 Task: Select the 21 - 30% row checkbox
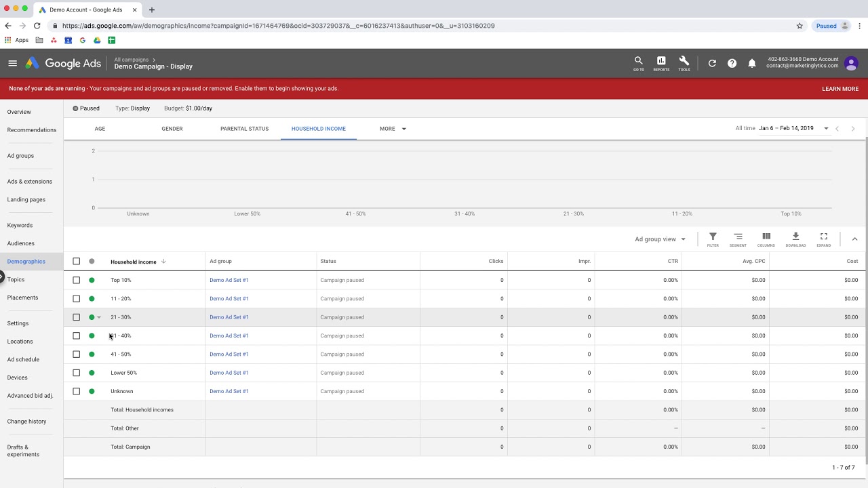(x=76, y=317)
